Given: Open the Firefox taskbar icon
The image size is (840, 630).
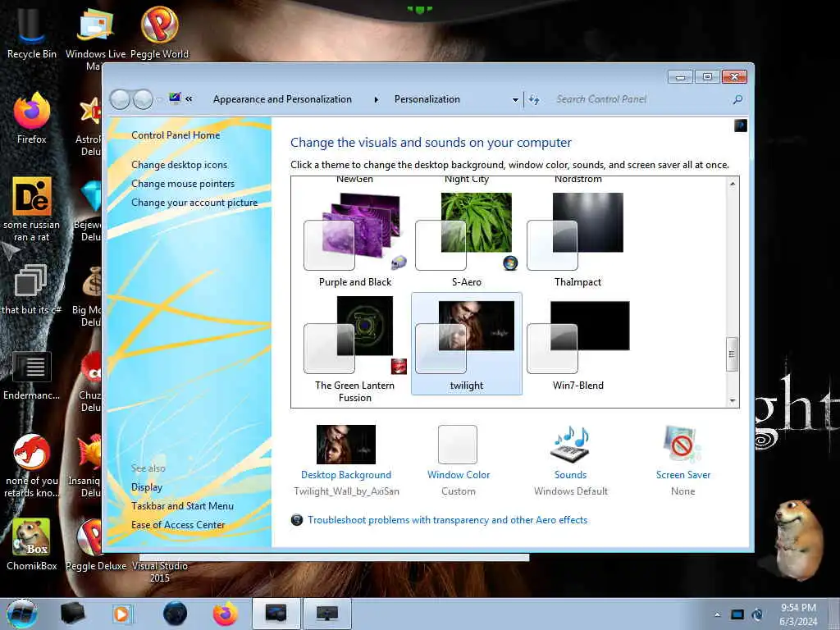Looking at the screenshot, I should 226,614.
